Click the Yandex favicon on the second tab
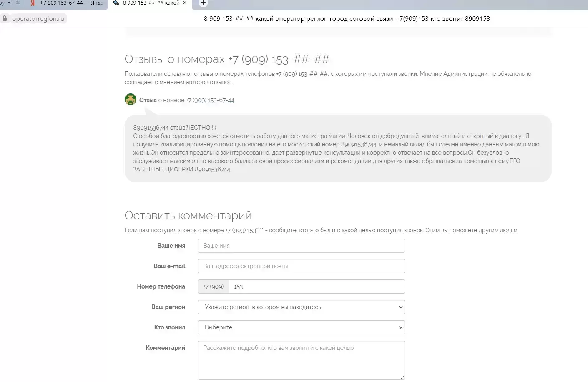The width and height of the screenshot is (588, 382). click(33, 3)
